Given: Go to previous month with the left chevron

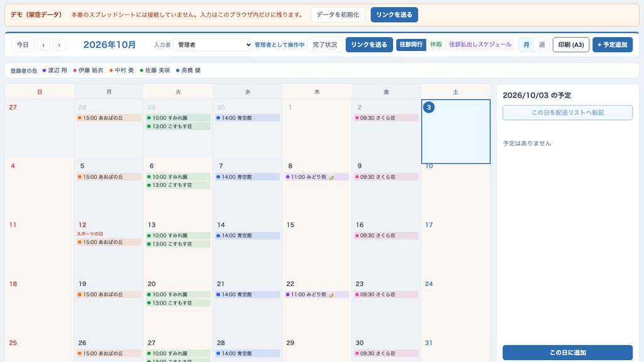Looking at the screenshot, I should 43,45.
